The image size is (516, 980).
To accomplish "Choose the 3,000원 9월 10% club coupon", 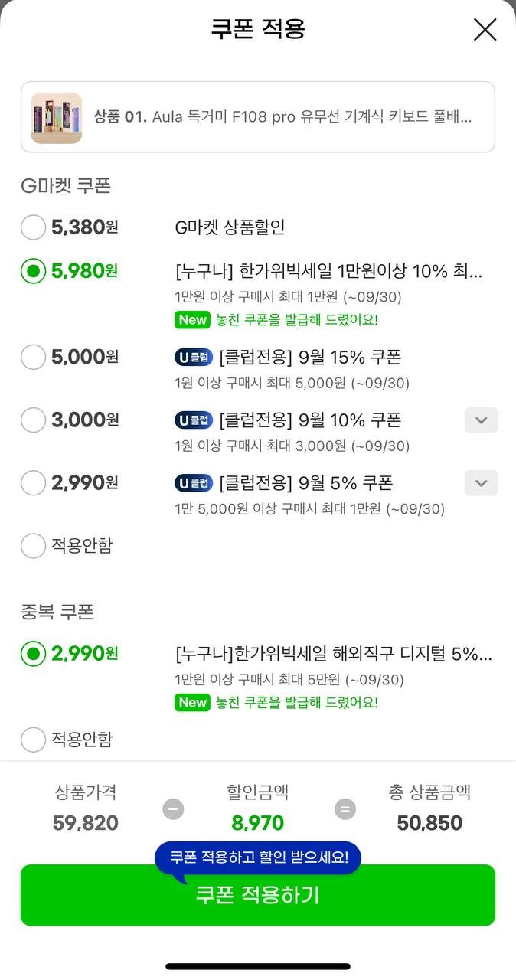I will coord(33,420).
